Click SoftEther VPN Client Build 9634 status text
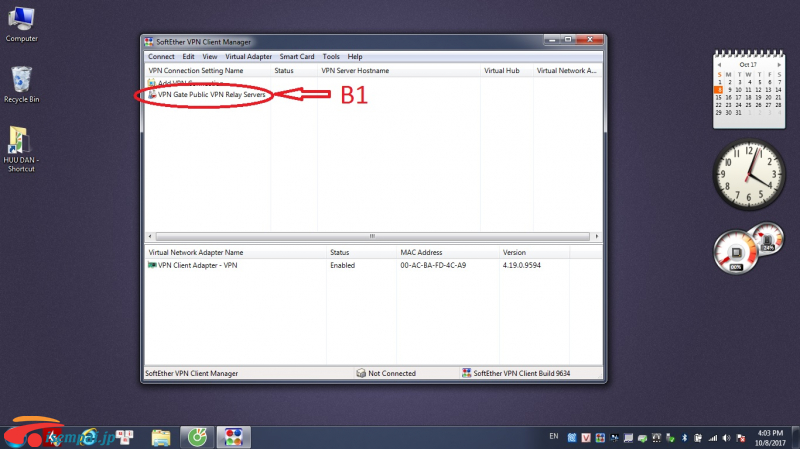Screen dimensions: 800x449 pos(521,373)
